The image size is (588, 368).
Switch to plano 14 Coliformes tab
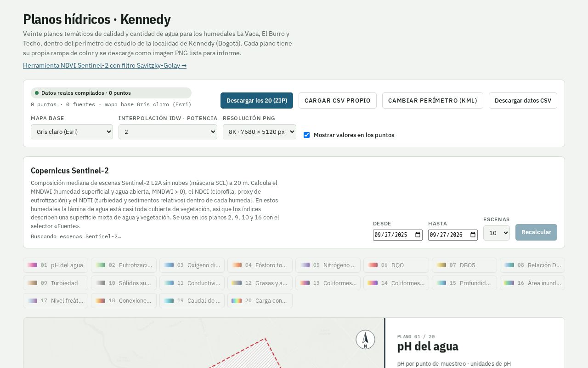click(396, 283)
